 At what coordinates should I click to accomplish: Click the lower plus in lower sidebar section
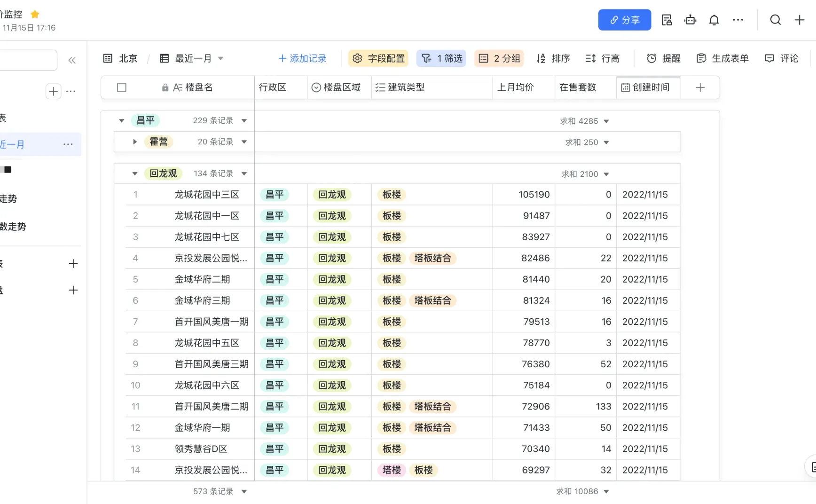[x=73, y=290]
